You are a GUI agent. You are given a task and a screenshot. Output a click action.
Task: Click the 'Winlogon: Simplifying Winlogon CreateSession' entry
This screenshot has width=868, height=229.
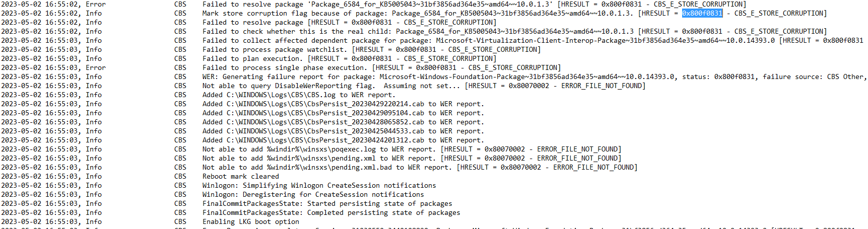(319, 185)
